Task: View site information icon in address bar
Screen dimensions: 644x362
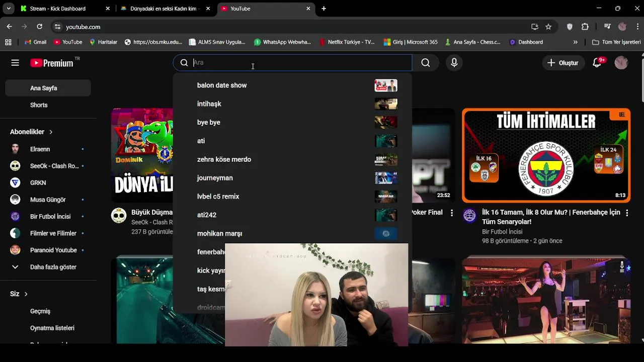Action: (57, 27)
